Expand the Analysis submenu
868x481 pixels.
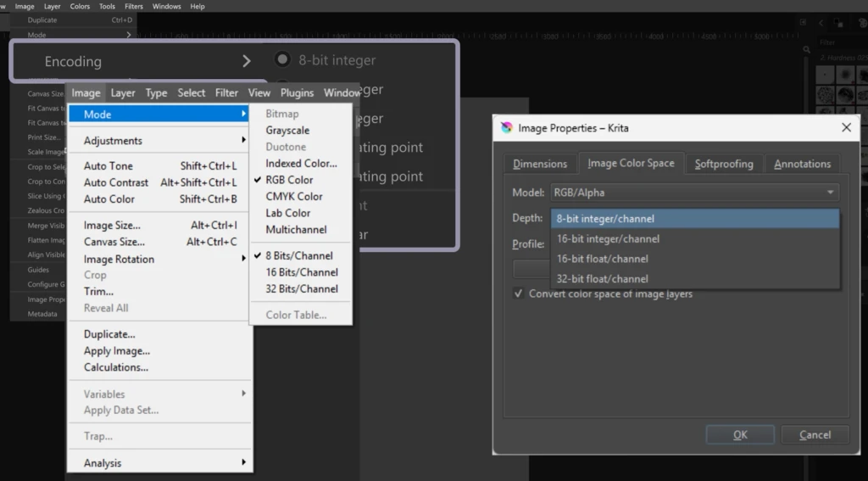(x=160, y=462)
